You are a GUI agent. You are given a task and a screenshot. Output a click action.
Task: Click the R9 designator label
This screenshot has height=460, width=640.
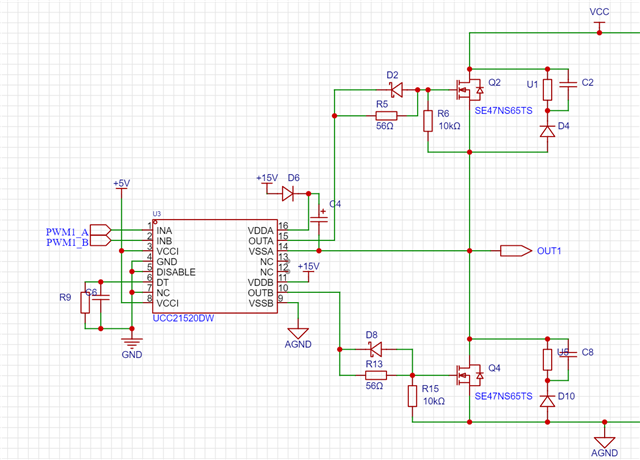pyautogui.click(x=65, y=298)
